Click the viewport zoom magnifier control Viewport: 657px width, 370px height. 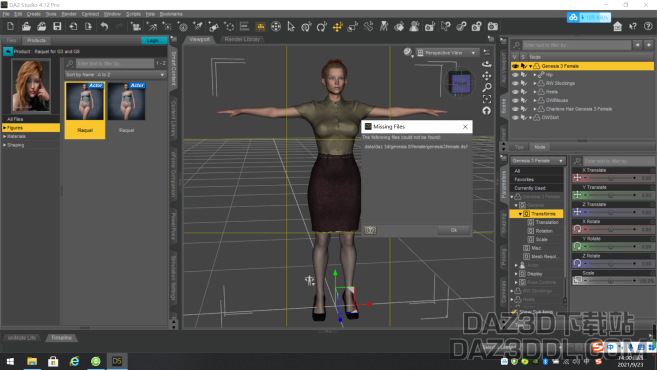486,88
